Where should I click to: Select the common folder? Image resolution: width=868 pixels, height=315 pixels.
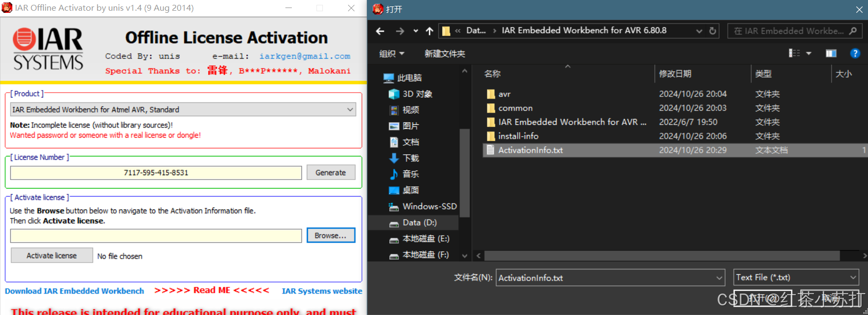click(x=515, y=108)
